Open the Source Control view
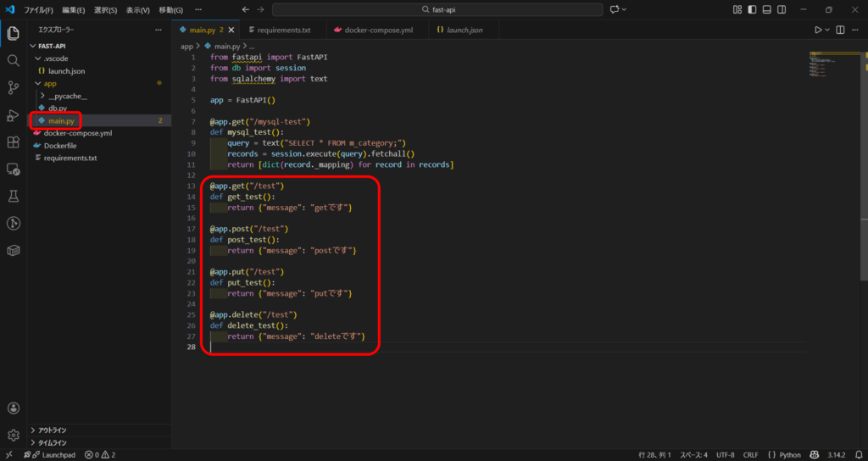Image resolution: width=868 pixels, height=461 pixels. pyautogui.click(x=14, y=88)
